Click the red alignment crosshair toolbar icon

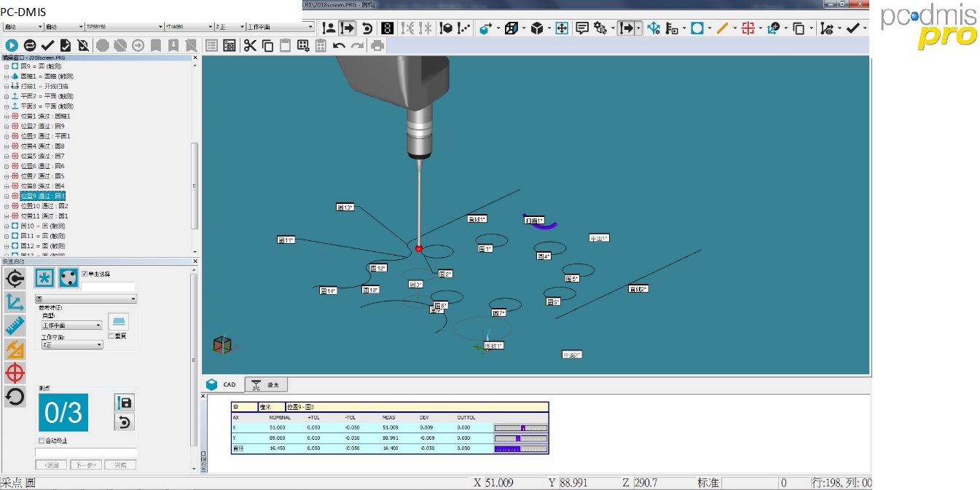point(748,28)
